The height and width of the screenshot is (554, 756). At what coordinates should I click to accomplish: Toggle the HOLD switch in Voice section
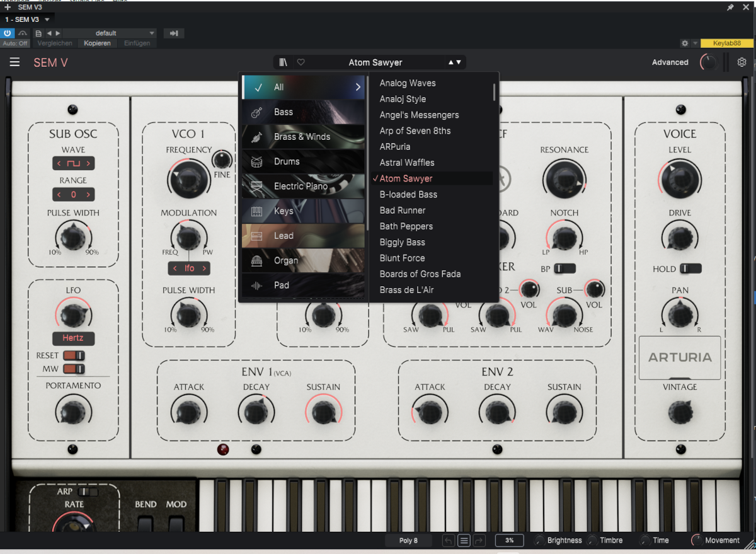(x=690, y=269)
